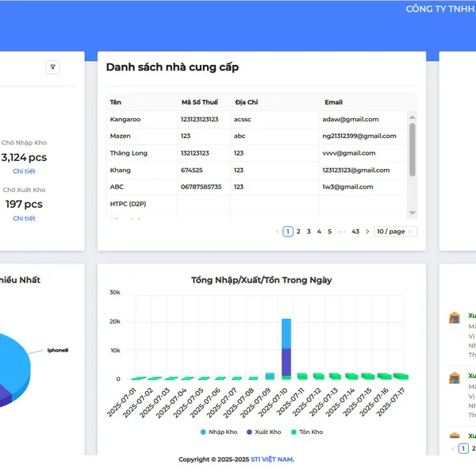Open the 10 / page size dropdown
476x476 pixels.
[395, 232]
